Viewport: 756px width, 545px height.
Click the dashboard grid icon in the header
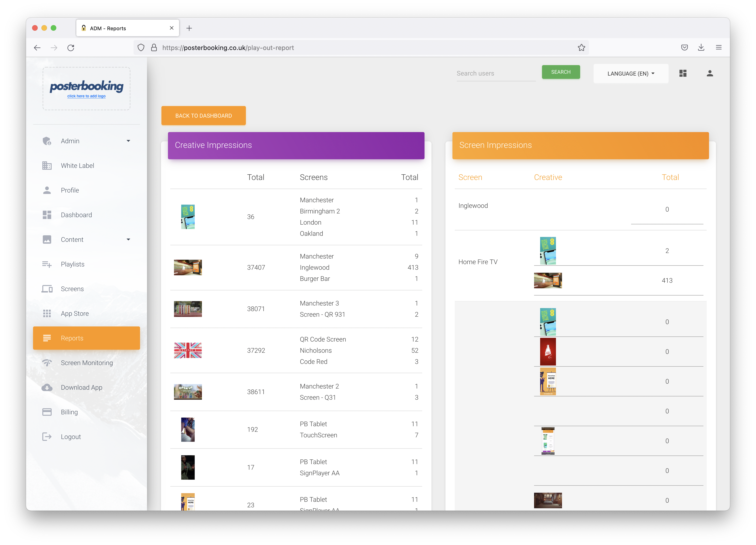683,73
